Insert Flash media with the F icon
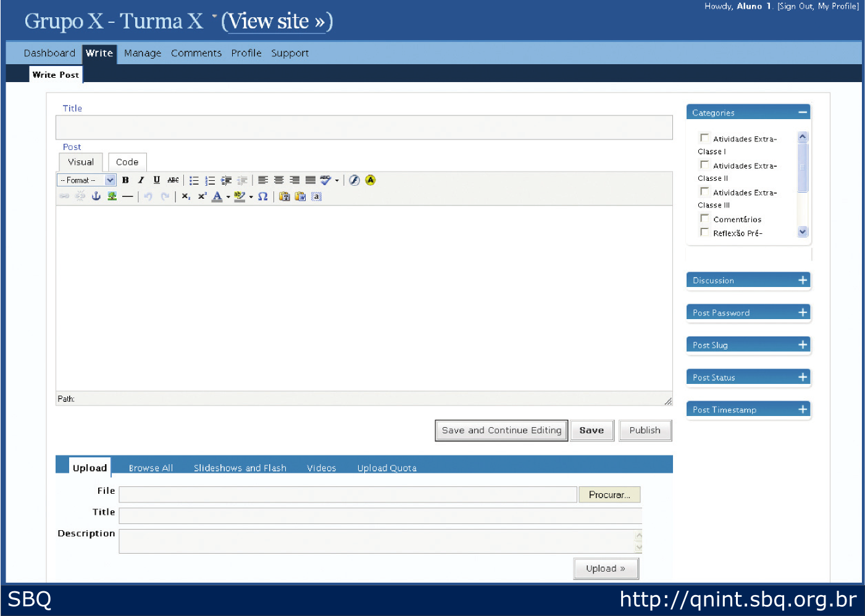 pos(354,180)
